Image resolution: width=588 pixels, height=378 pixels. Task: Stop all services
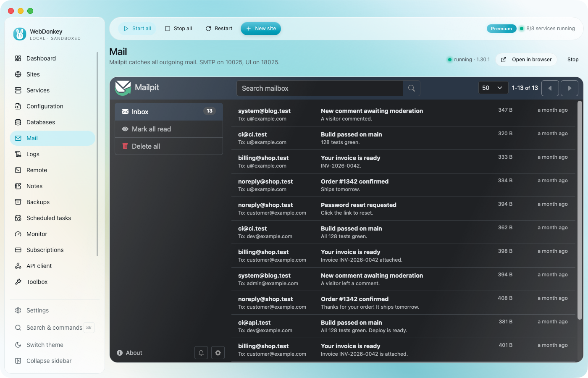[178, 29]
